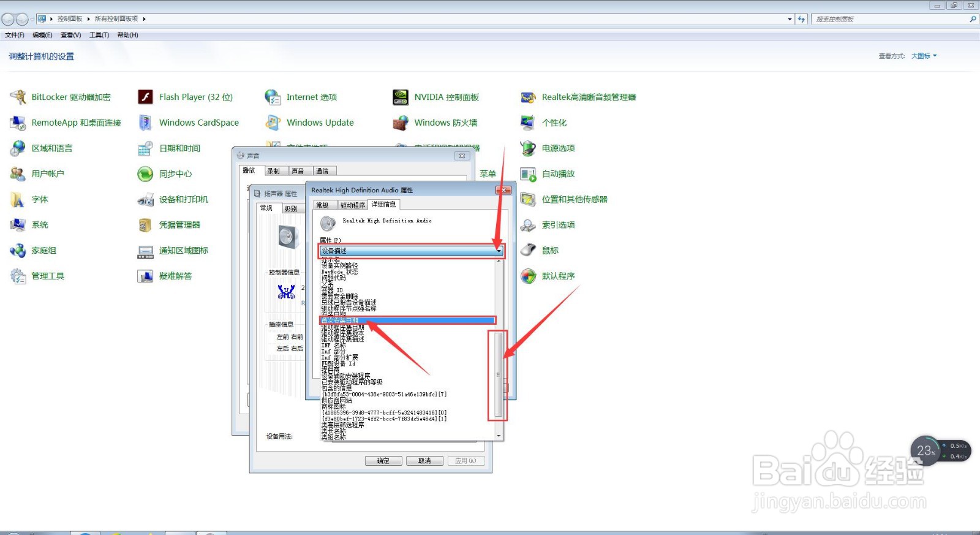The image size is (980, 535).
Task: Click 确定 button in 扬声器 属性
Action: tap(383, 461)
